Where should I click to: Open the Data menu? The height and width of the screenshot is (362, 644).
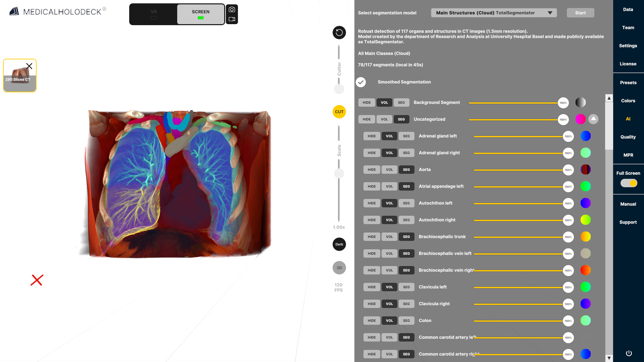click(x=628, y=9)
